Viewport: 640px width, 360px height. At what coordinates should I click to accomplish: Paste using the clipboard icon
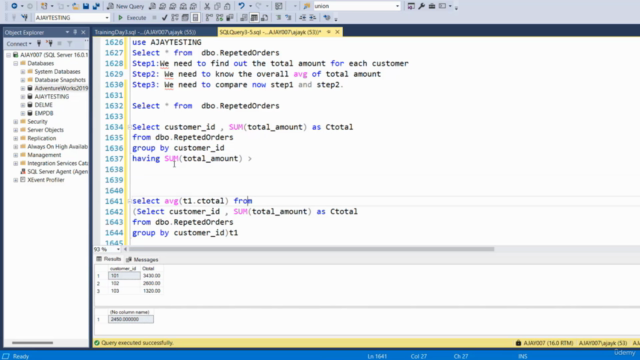[227, 6]
